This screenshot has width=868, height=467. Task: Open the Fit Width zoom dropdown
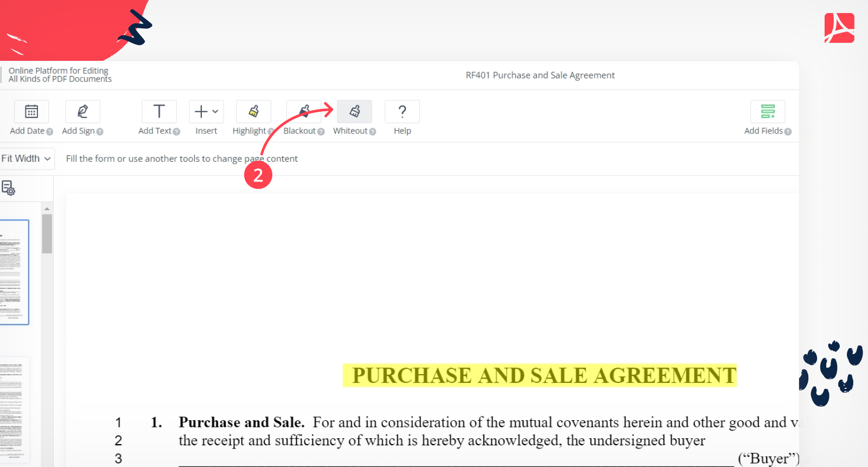pos(26,159)
